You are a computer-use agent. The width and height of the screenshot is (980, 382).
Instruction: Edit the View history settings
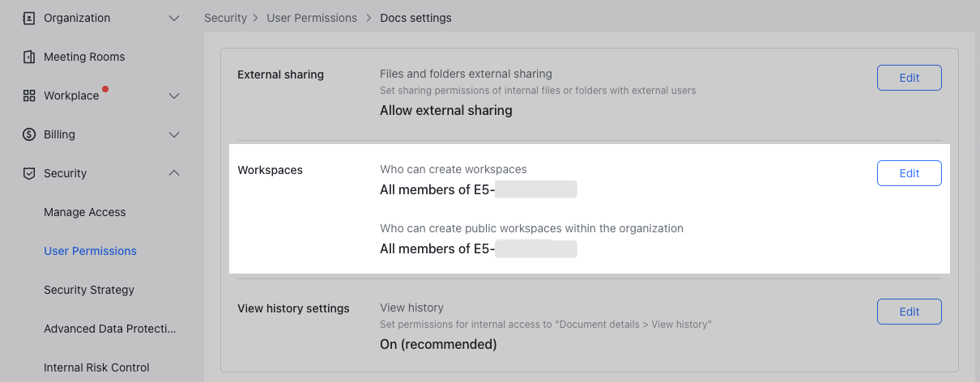[x=909, y=312]
